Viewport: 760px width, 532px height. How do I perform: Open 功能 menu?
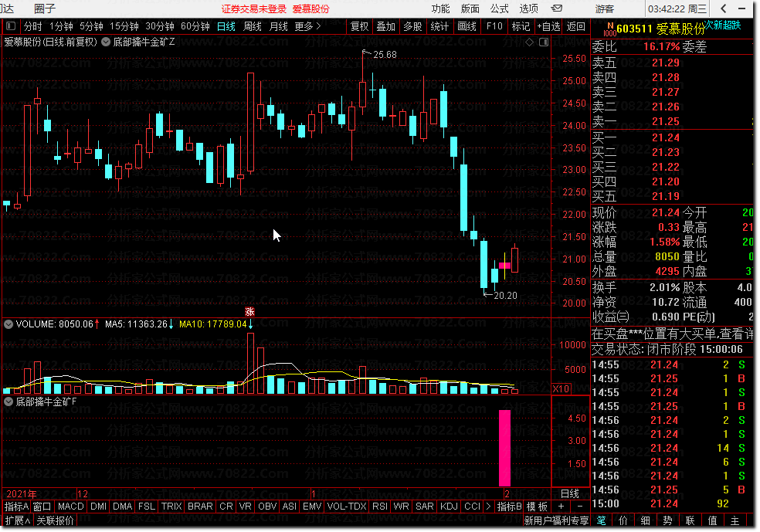tap(440, 8)
